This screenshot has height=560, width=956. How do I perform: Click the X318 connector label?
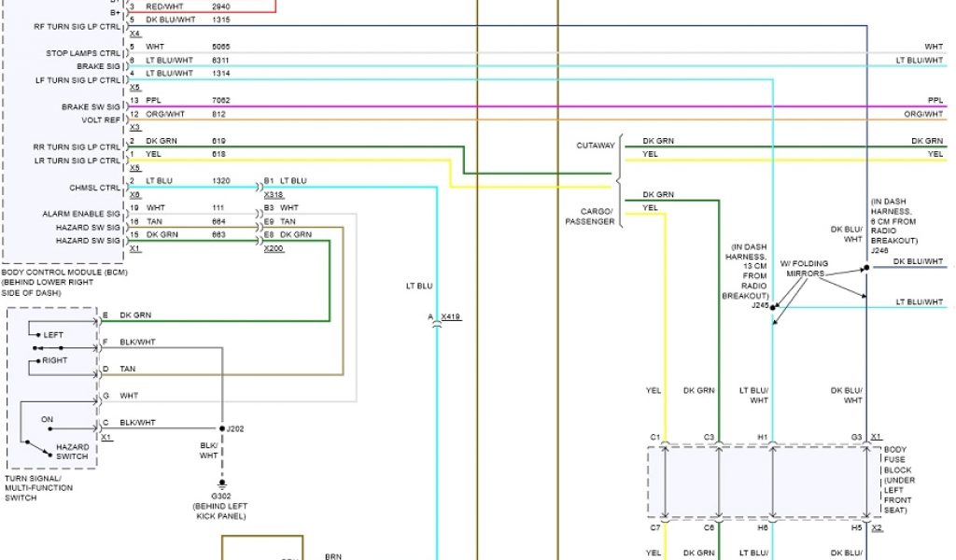point(274,195)
